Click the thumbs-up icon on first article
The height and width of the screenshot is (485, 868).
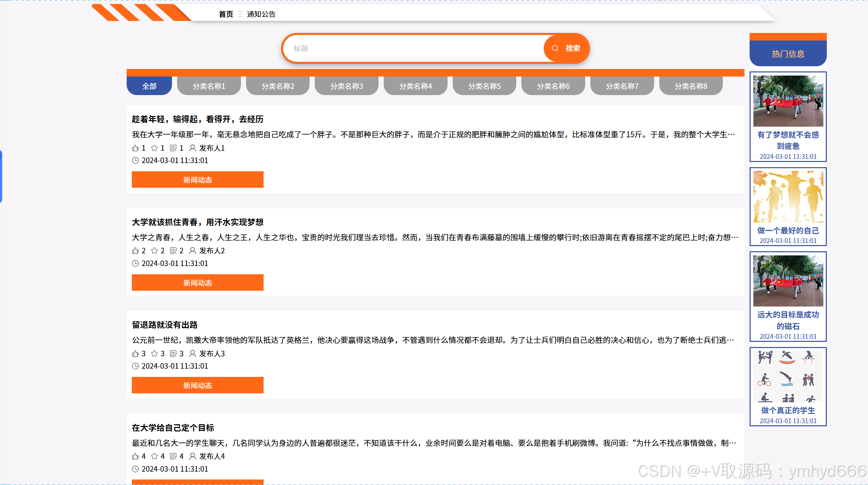[135, 148]
